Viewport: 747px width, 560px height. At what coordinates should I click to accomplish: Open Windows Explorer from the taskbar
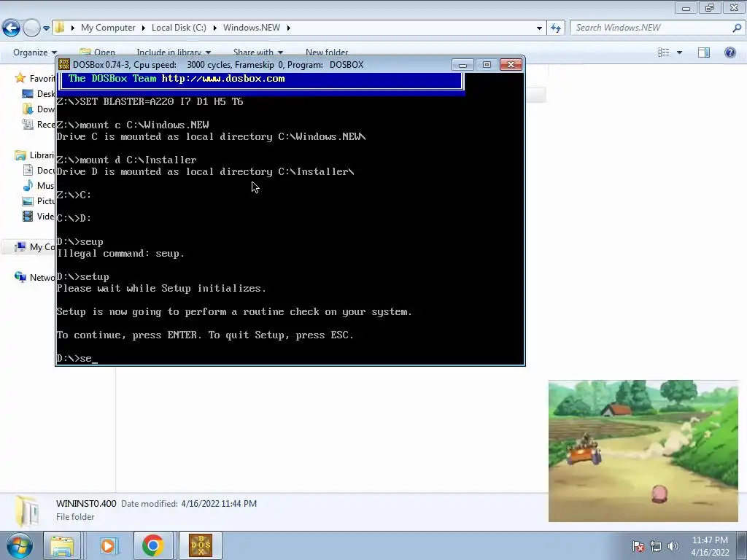[x=62, y=545]
